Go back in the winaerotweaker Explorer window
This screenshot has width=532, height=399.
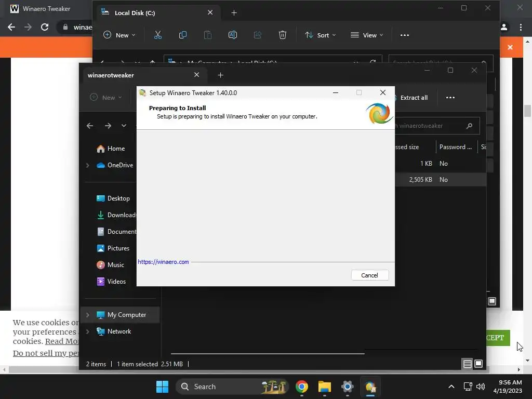coord(90,126)
